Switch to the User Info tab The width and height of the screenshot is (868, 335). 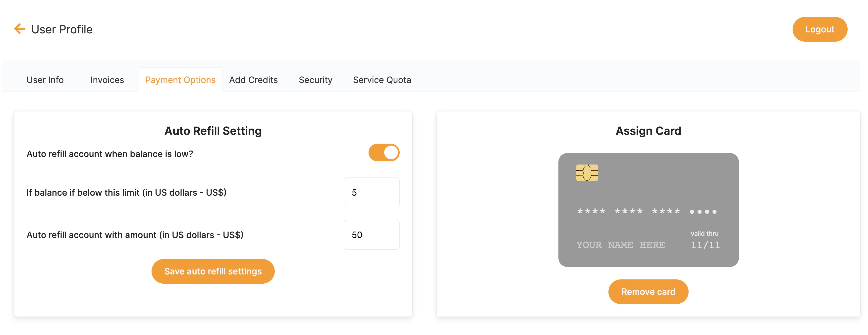(x=45, y=80)
